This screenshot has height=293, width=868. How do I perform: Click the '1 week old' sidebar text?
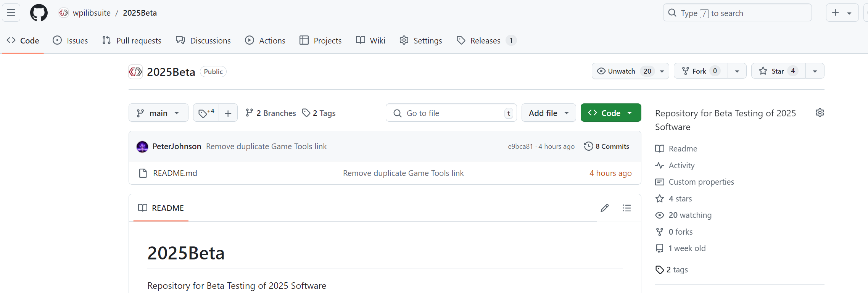[x=687, y=248]
